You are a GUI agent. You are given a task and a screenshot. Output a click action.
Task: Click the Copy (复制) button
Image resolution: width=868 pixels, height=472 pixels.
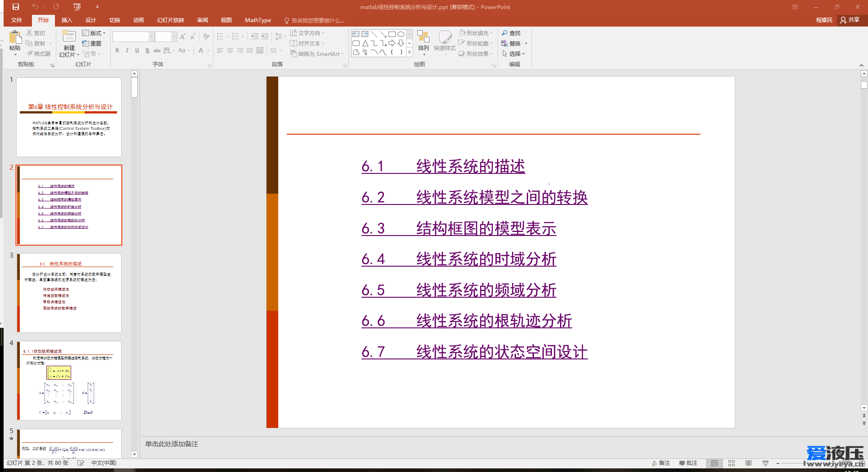point(36,43)
